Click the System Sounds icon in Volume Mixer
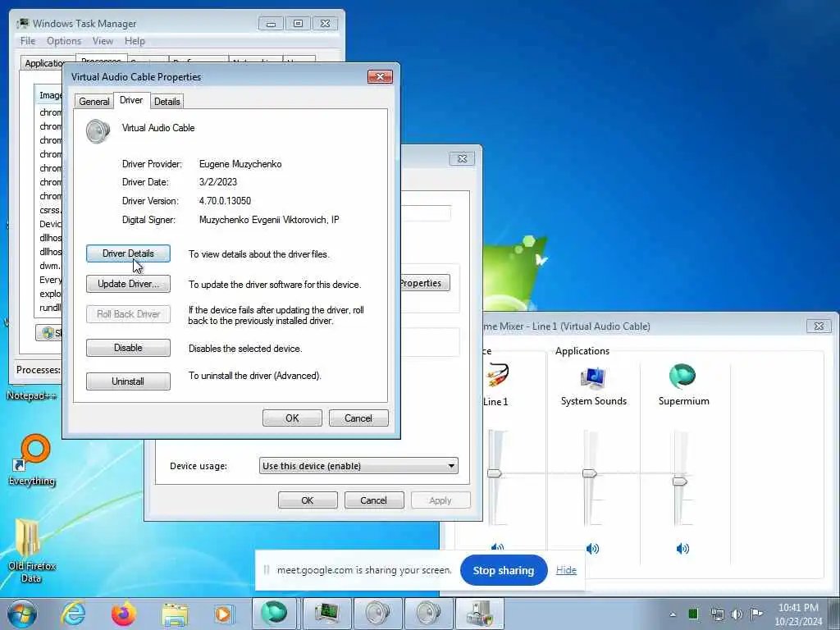The height and width of the screenshot is (630, 840). coord(593,377)
